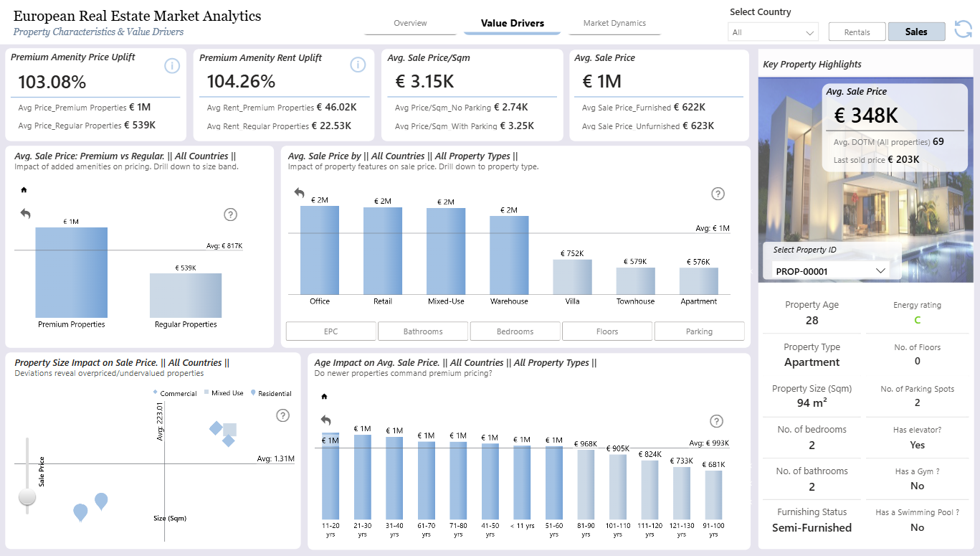Open help icon in Premium vs Regular chart
Screen dimensions: 980x556
click(x=230, y=215)
